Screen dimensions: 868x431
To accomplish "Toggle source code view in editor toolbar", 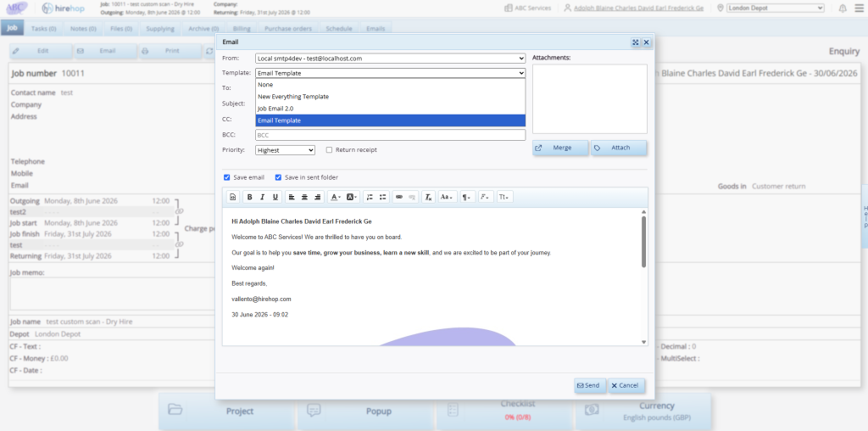I will coord(233,197).
